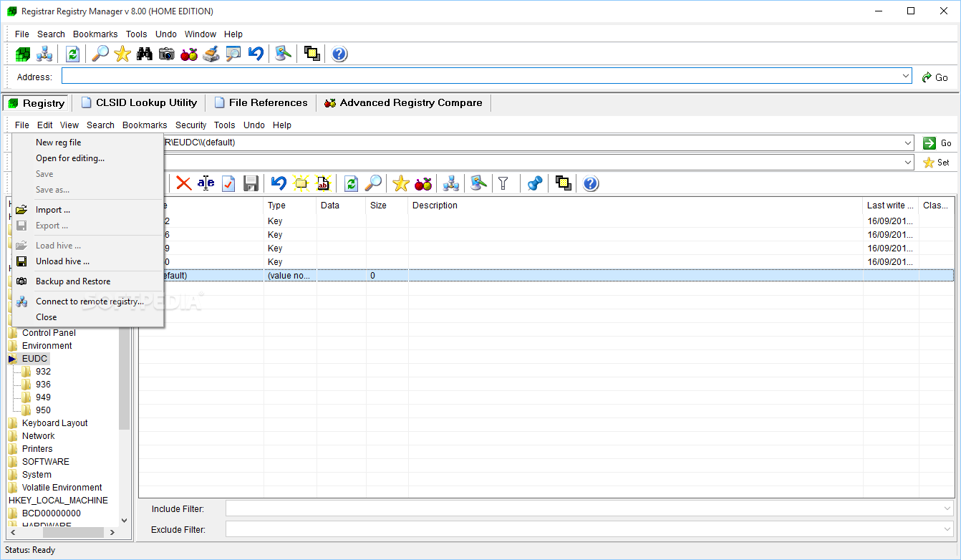Click the camera icon in top toolbar
The height and width of the screenshot is (560, 961).
pos(167,54)
